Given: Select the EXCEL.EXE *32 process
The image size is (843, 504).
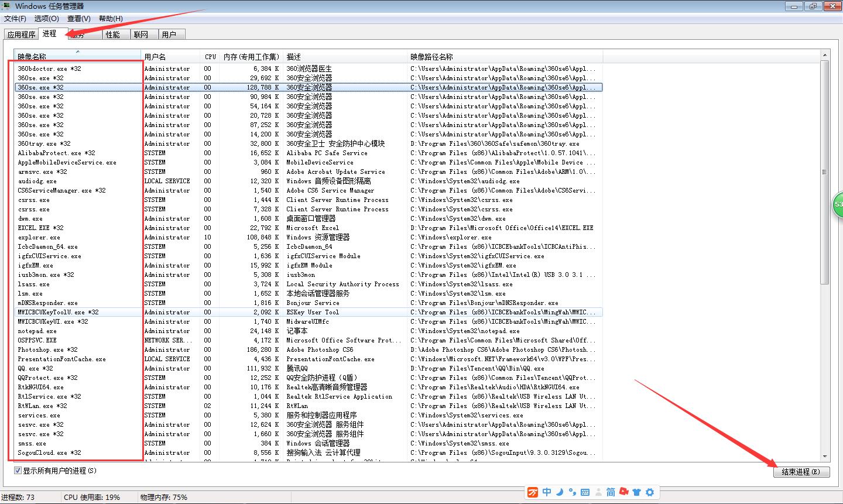Looking at the screenshot, I should [309, 228].
